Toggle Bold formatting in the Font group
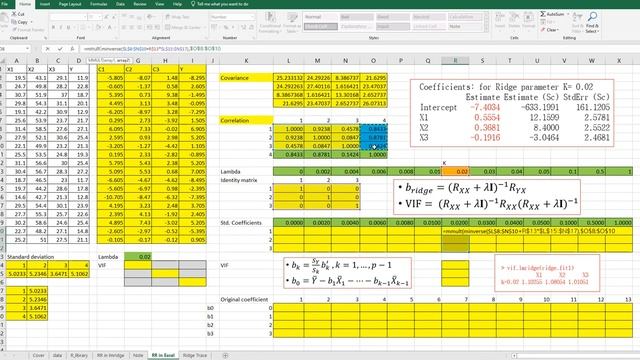Screen dimensions: 640x360 [53, 27]
